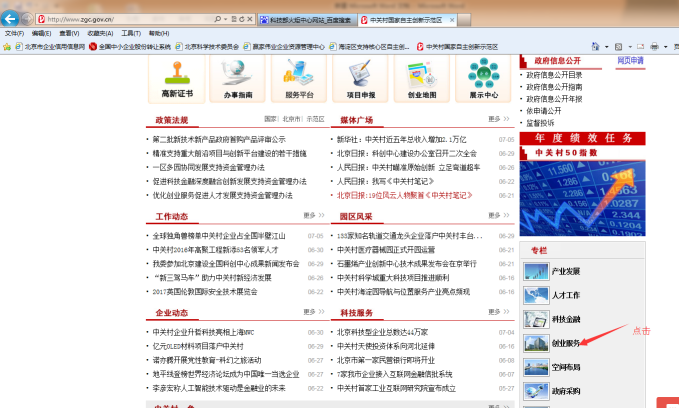The image size is (679, 408).
Task: Open the address bar dropdown arrow
Action: [225, 19]
